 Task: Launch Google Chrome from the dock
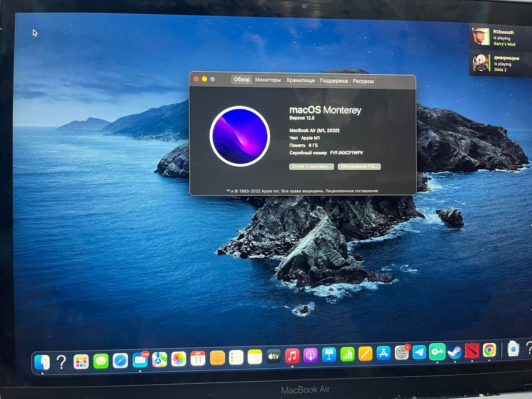click(489, 350)
